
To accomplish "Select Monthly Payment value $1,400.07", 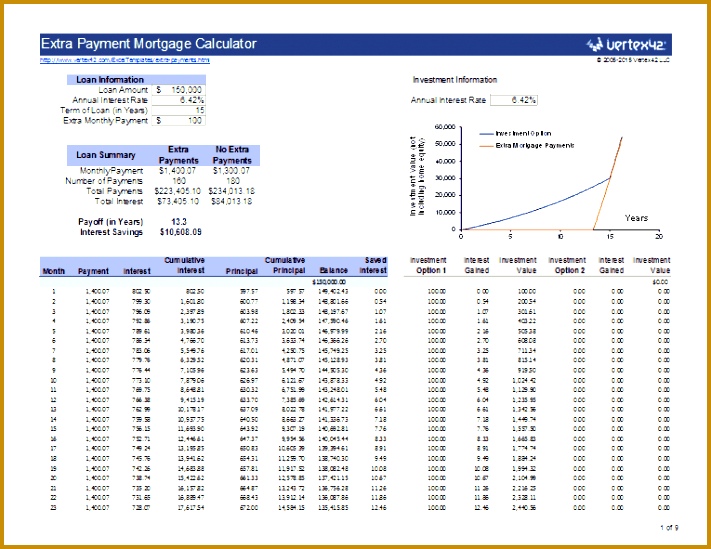I will coord(177,171).
